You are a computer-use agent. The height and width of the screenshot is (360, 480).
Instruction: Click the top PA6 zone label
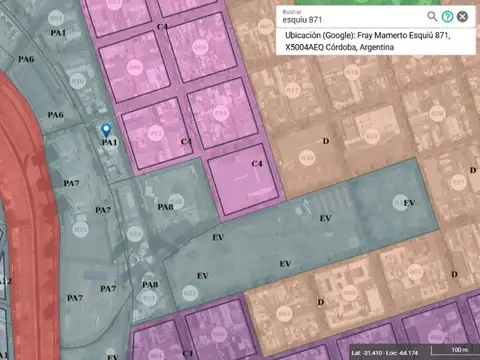[26, 59]
